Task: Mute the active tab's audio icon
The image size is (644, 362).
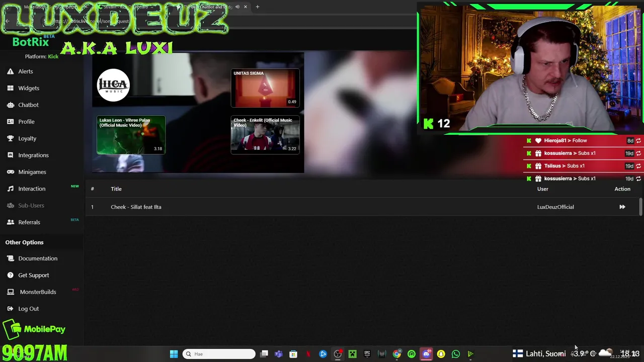Action: [x=237, y=7]
